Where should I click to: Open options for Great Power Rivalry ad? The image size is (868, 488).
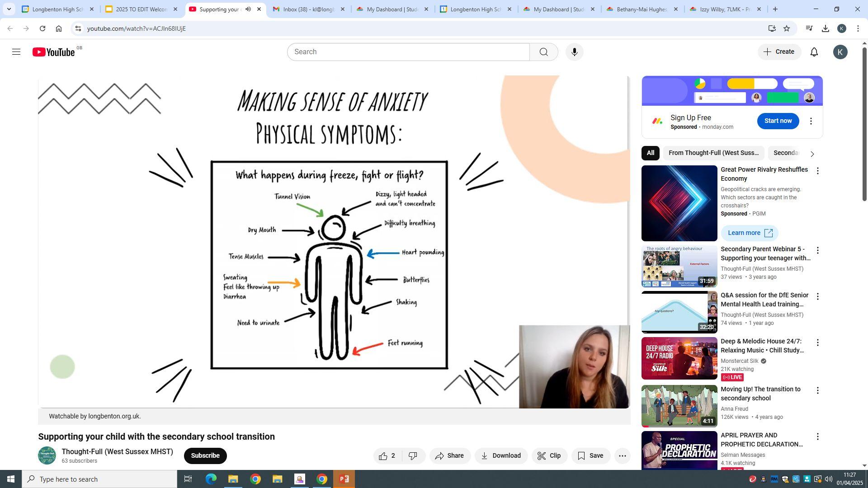point(817,171)
